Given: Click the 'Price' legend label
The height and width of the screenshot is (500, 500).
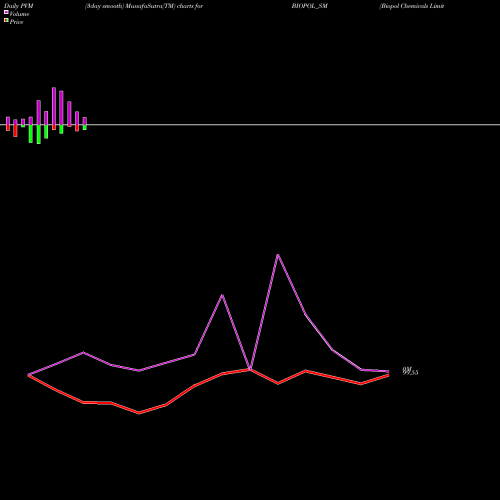Looking at the screenshot, I should pyautogui.click(x=16, y=22).
